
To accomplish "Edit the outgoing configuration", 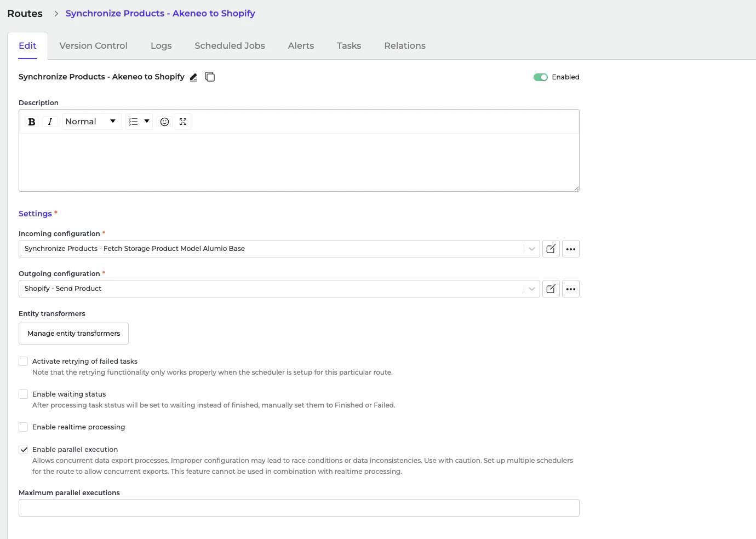I will (x=551, y=289).
